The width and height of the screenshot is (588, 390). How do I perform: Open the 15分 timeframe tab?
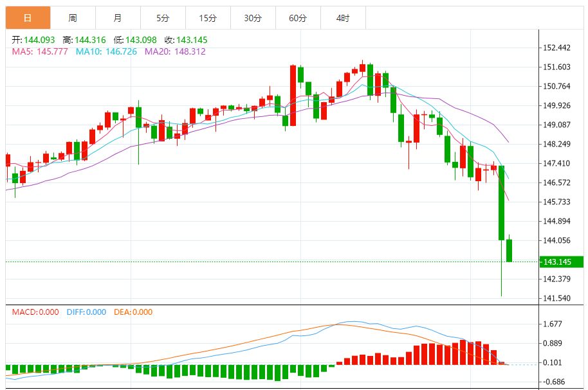pos(208,17)
